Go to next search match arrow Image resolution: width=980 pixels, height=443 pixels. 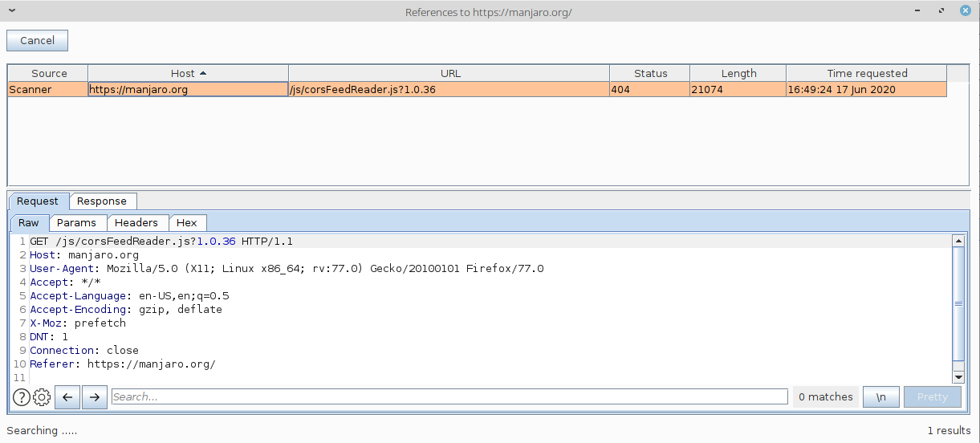(x=95, y=396)
